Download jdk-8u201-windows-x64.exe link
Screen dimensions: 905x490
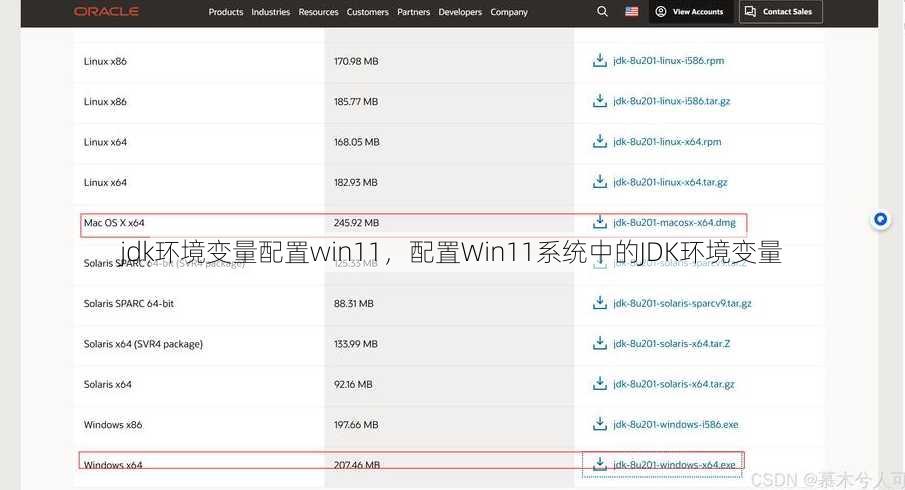(674, 465)
